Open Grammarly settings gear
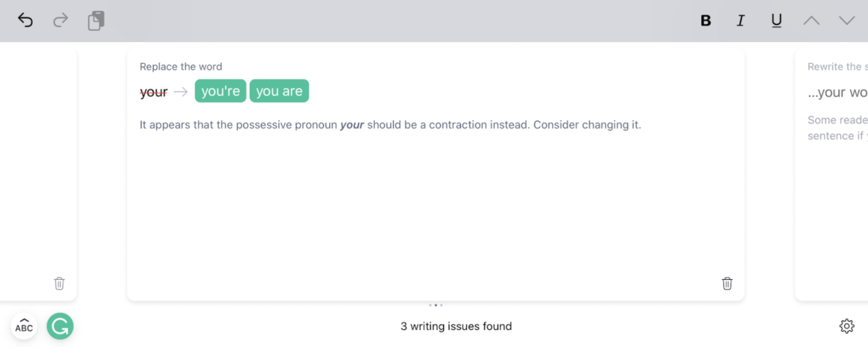The height and width of the screenshot is (347, 868). tap(847, 326)
